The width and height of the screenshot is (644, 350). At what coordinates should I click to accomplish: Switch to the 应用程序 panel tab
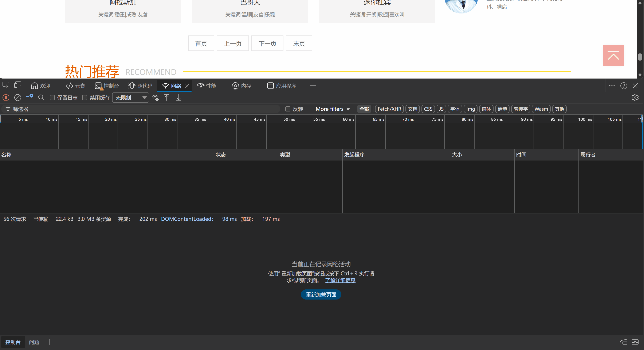click(x=281, y=86)
